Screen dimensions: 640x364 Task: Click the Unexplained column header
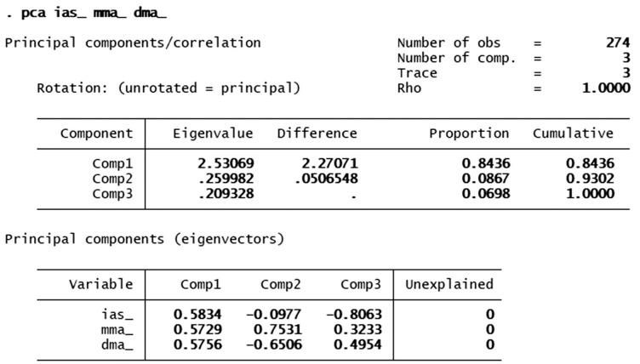(449, 284)
